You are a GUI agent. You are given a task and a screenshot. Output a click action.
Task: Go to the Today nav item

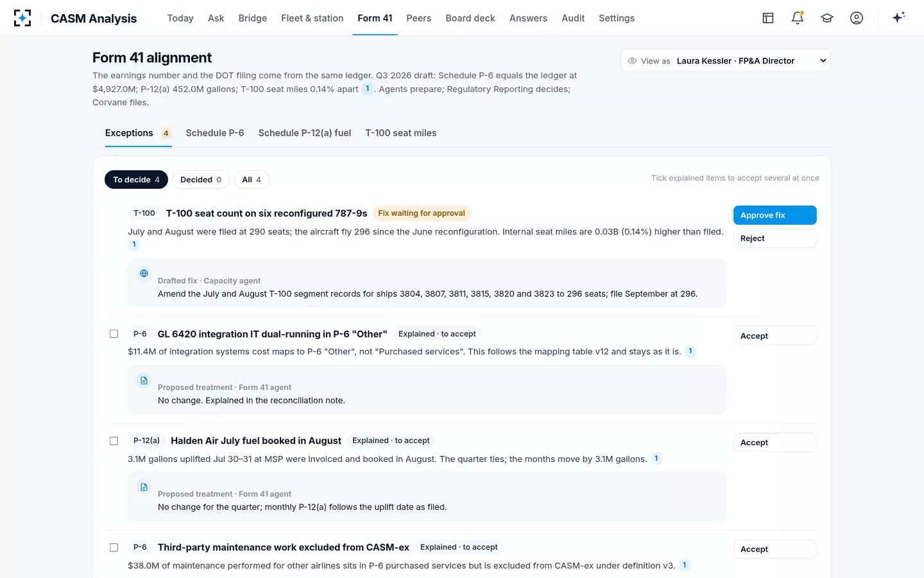[180, 18]
